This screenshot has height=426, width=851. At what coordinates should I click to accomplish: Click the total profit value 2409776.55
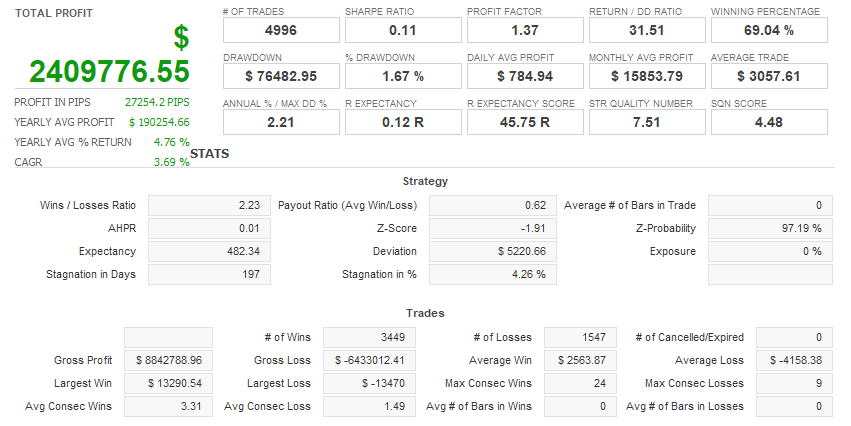pyautogui.click(x=109, y=72)
